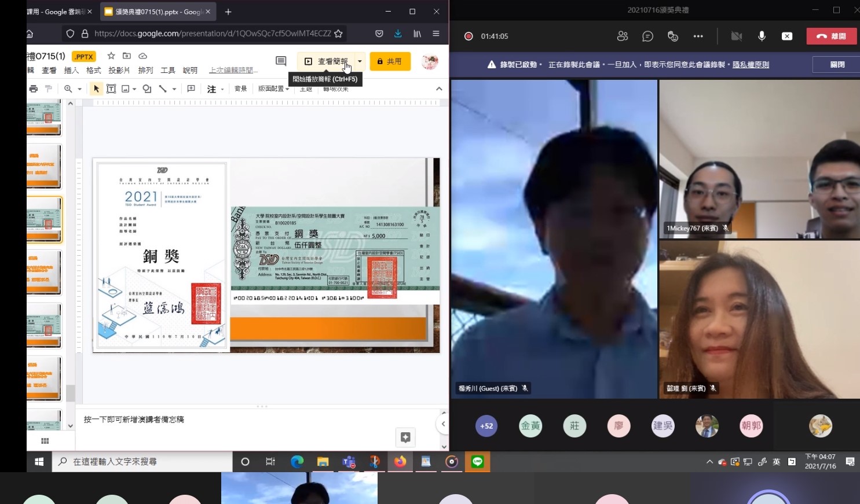The image size is (860, 504).
Task: Add a comment from the toolbar
Action: (191, 89)
